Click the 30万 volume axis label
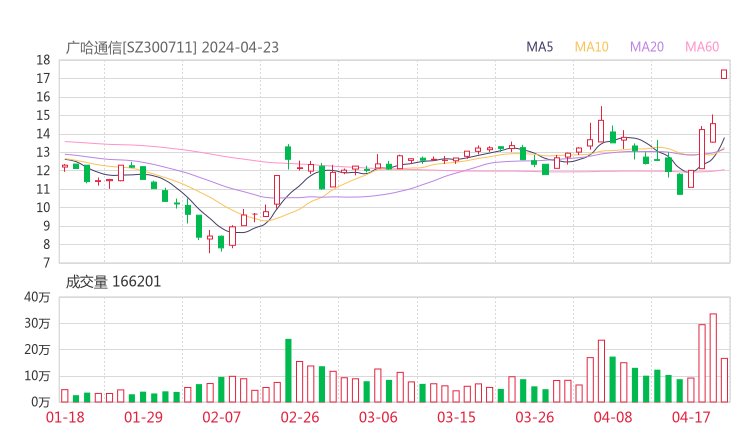 tap(37, 323)
